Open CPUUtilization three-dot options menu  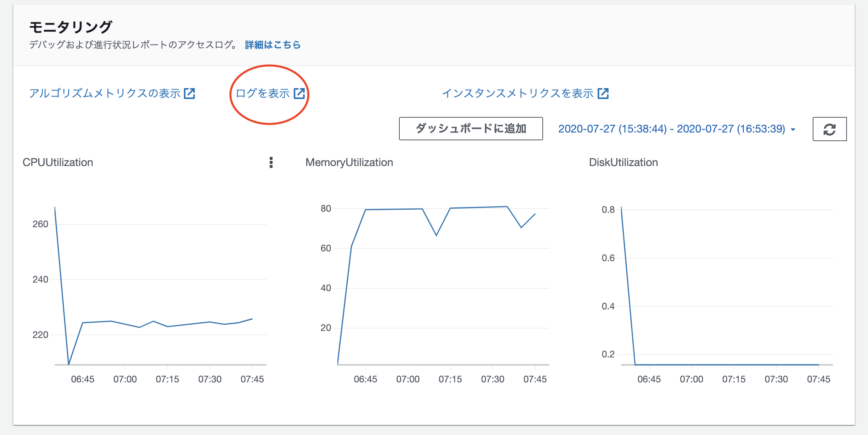coord(271,163)
